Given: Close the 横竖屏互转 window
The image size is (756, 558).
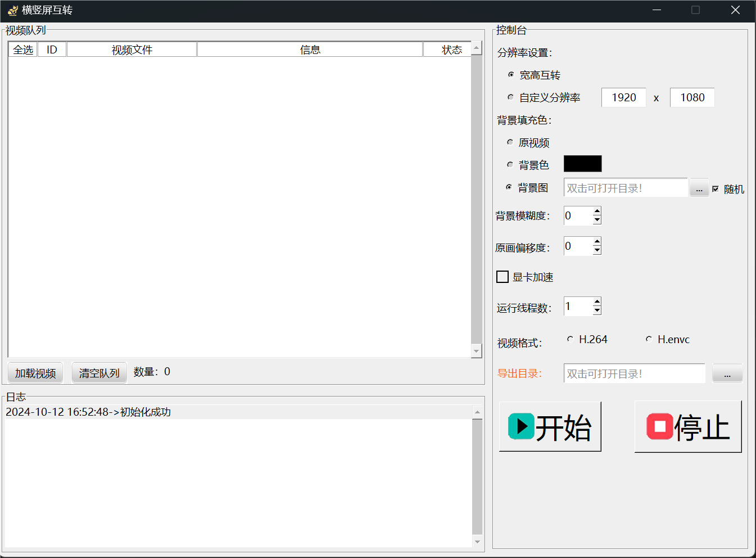Looking at the screenshot, I should pos(735,10).
